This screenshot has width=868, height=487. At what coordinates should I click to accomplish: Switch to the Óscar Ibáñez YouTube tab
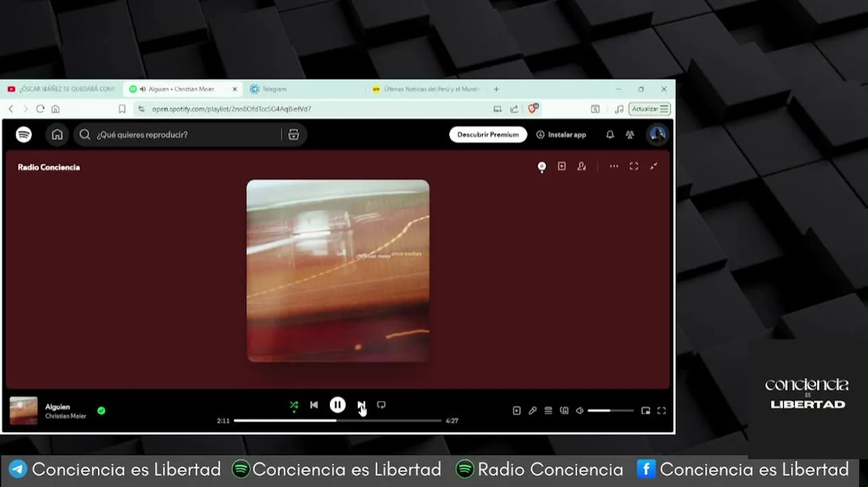(62, 89)
